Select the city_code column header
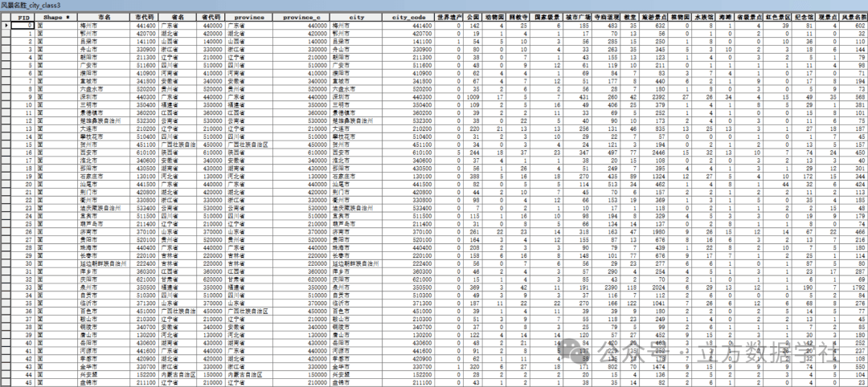Image resolution: width=868 pixels, height=387 pixels. (409, 18)
